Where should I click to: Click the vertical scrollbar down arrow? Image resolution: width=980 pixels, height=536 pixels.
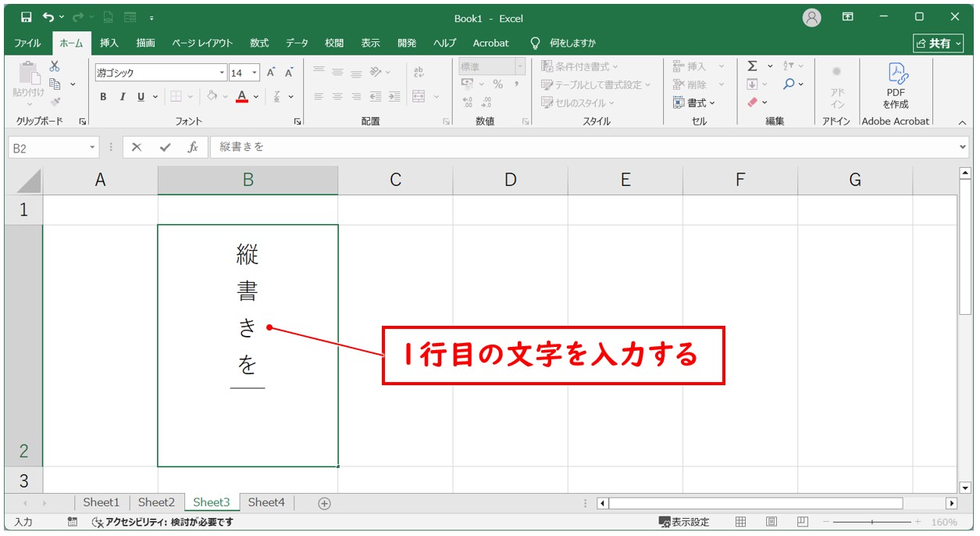pyautogui.click(x=965, y=488)
